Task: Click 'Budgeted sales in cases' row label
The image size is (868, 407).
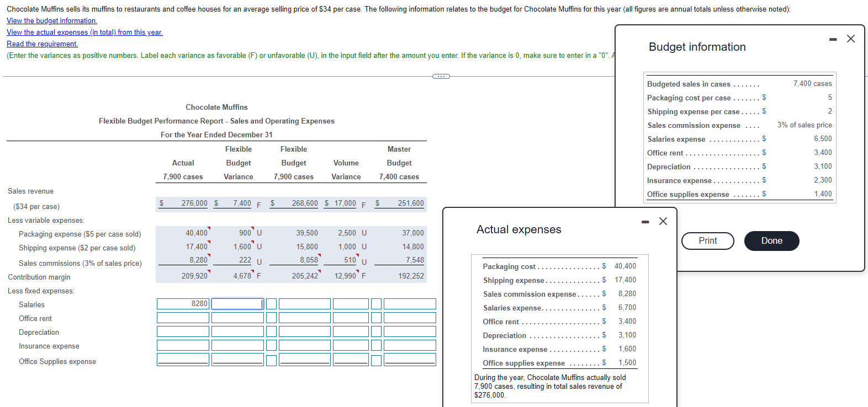Action: pos(689,84)
